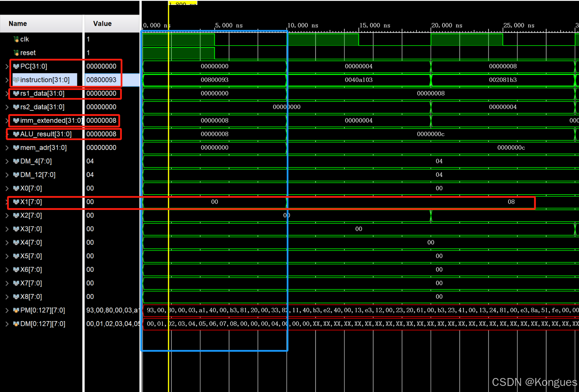Viewport: 579px width, 392px height.
Task: Expand the X0[7:0] register signal
Action: click(7, 188)
